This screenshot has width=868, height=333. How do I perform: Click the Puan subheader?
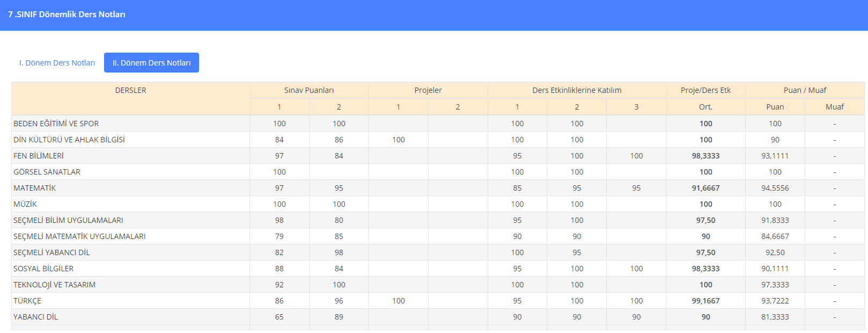point(775,107)
